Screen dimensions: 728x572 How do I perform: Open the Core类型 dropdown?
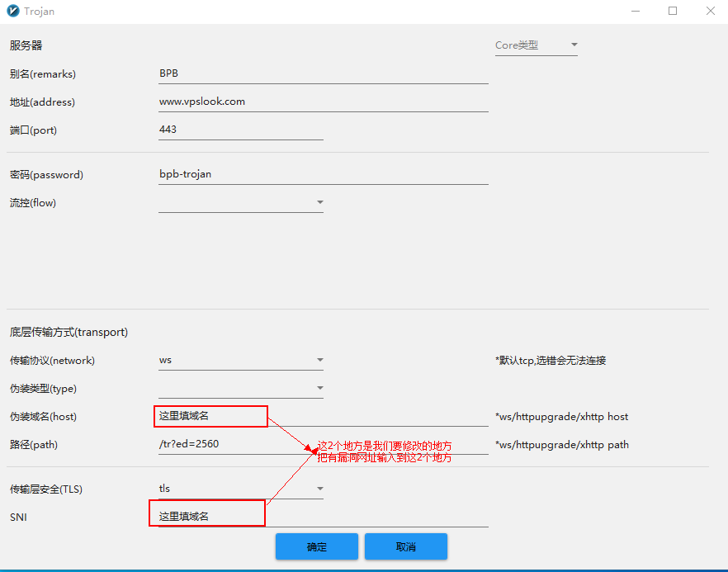536,45
